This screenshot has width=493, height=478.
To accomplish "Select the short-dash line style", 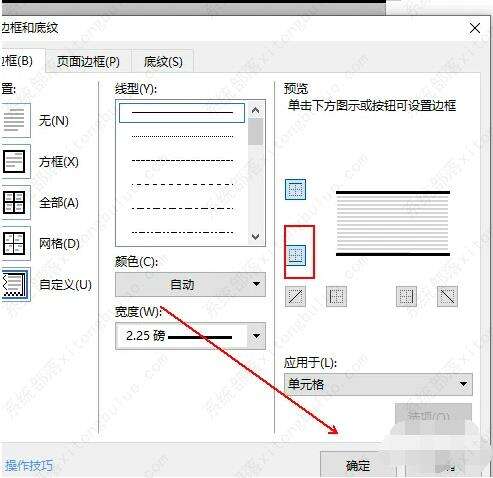I will point(182,161).
